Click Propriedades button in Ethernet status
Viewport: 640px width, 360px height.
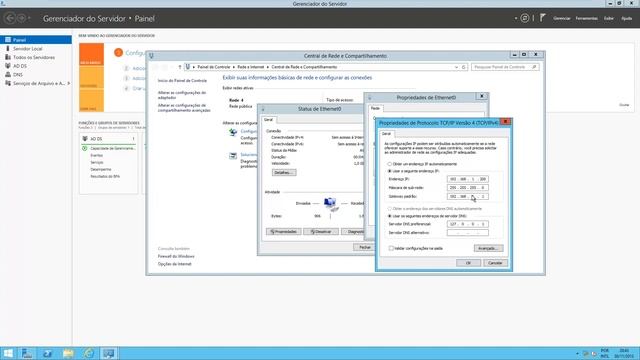click(284, 232)
